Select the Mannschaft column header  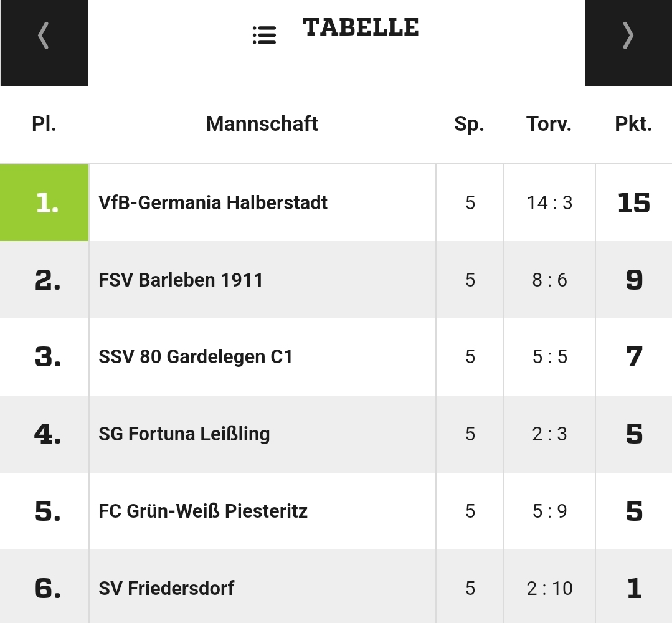click(x=262, y=124)
